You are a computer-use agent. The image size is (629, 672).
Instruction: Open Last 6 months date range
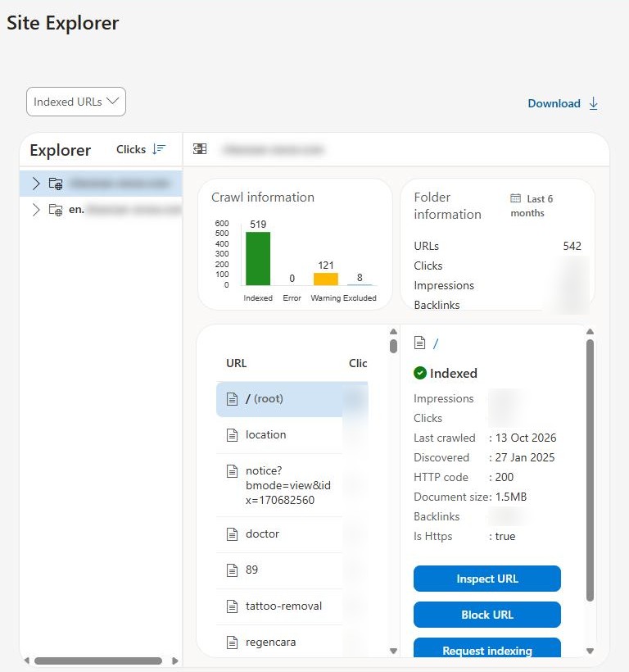coord(532,206)
